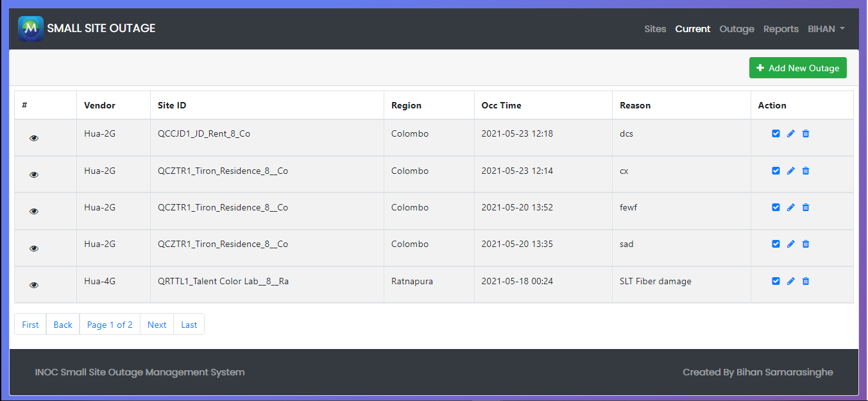Click the BIHAN dropdown chevron arrow
Image resolution: width=868 pixels, height=401 pixels.
[x=842, y=28]
